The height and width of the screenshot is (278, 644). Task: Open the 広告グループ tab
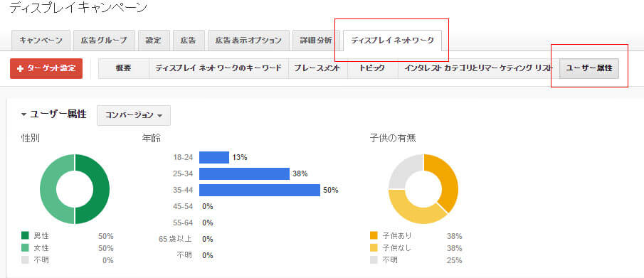tap(104, 41)
